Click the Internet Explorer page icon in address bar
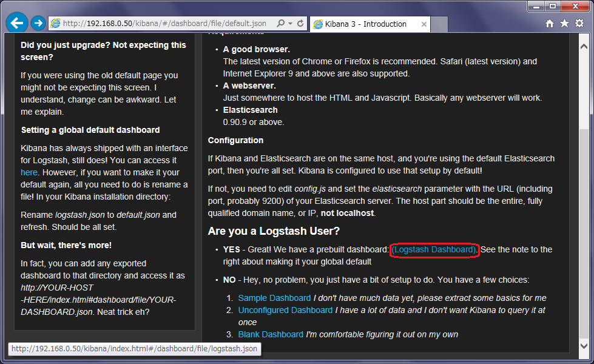Viewport: 594px width, 364px height. [x=55, y=24]
